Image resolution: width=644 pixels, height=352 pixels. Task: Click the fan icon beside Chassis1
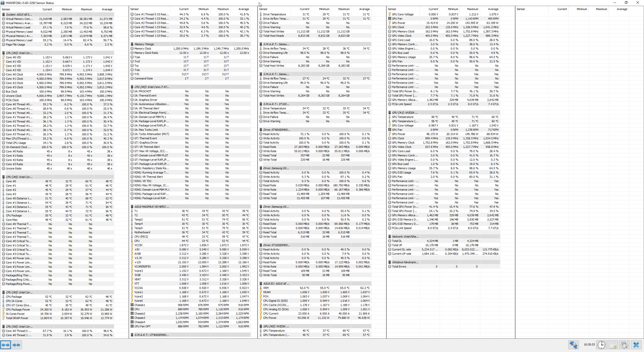tap(132, 305)
